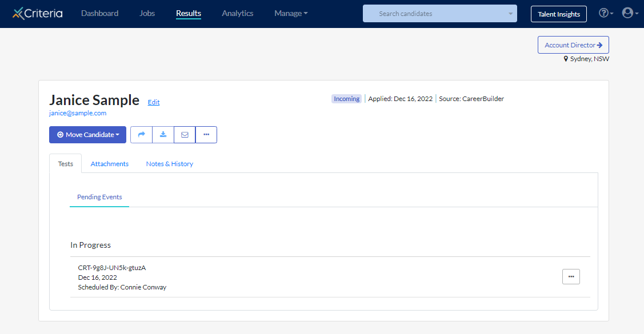The width and height of the screenshot is (644, 334).
Task: Open the ellipsis menu for CRT-9g8J-UN5k-gtuzA
Action: coord(571,276)
